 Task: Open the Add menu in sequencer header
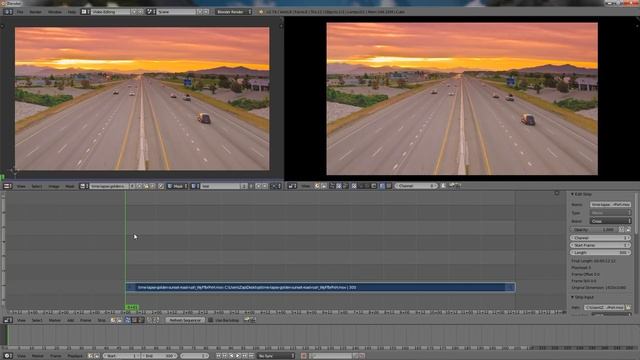(x=70, y=320)
